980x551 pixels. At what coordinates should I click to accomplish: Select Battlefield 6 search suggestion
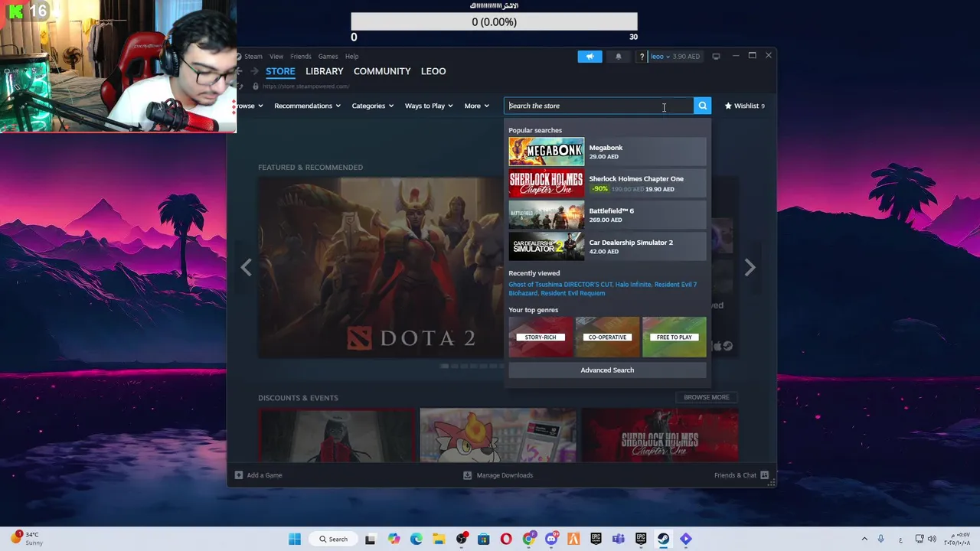click(607, 215)
